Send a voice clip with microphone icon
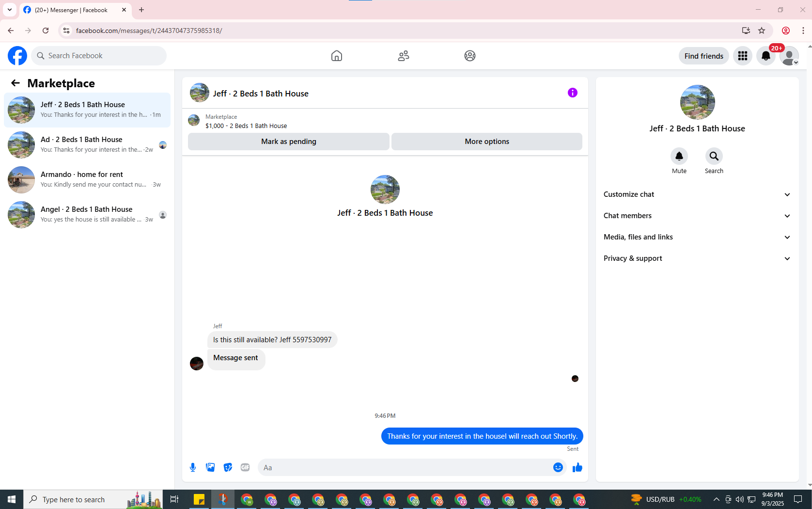The height and width of the screenshot is (509, 812). pos(193,467)
